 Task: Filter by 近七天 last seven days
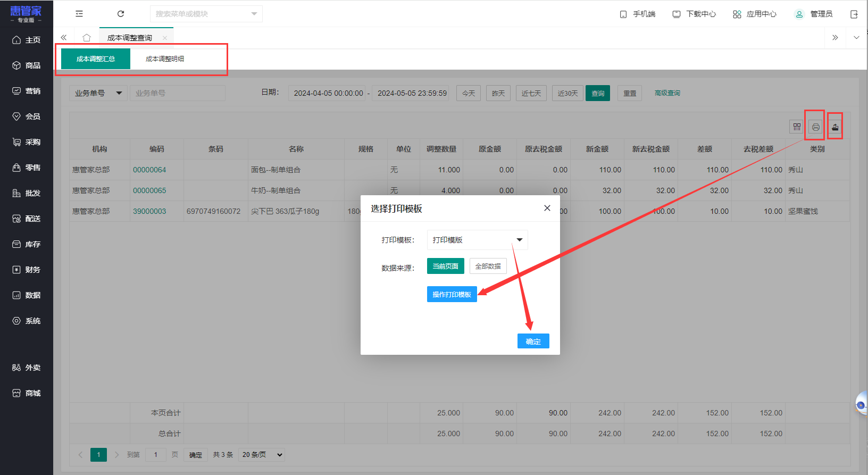(531, 93)
